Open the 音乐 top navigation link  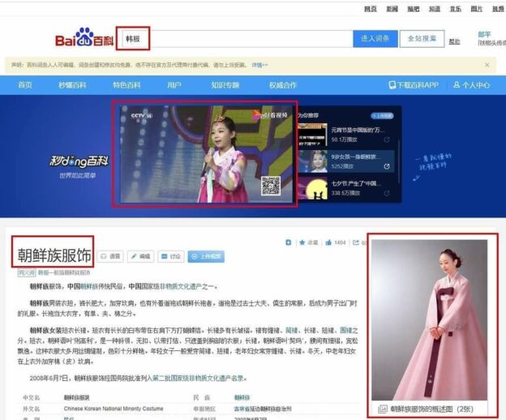(x=456, y=9)
